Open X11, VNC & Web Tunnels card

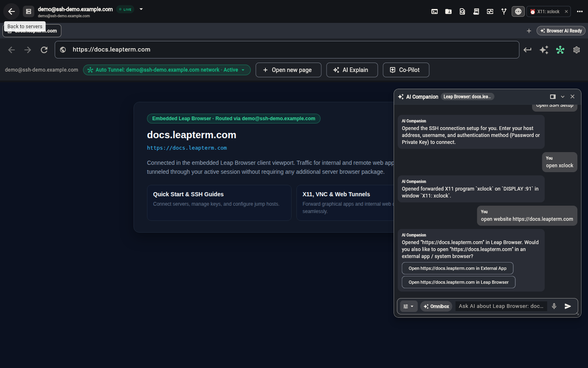pyautogui.click(x=345, y=203)
